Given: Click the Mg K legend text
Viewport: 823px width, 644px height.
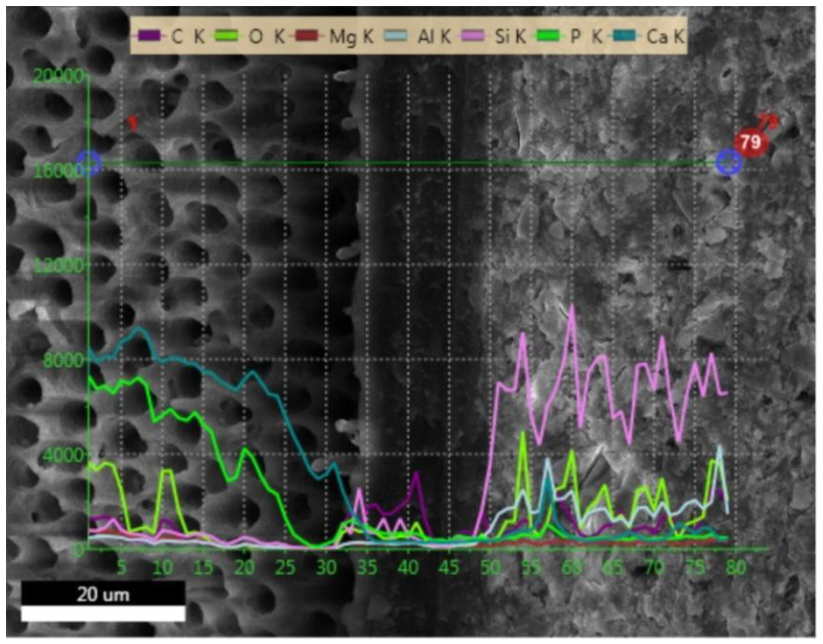Looking at the screenshot, I should click(x=352, y=38).
